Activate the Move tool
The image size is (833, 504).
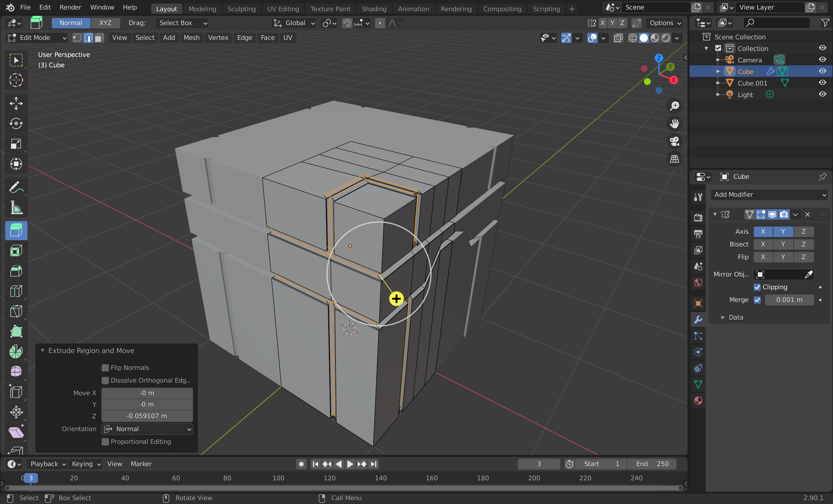16,103
